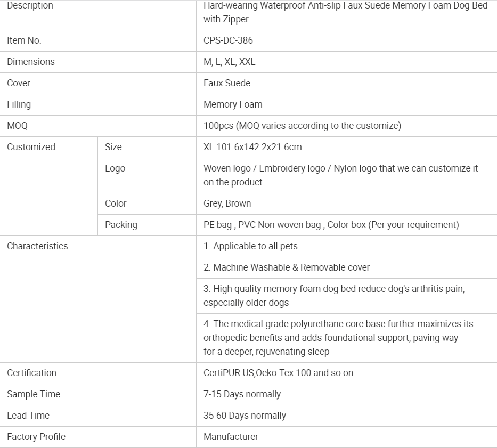Click the Memory Foam filling value
Screen dimensions: 497x448
tap(233, 104)
